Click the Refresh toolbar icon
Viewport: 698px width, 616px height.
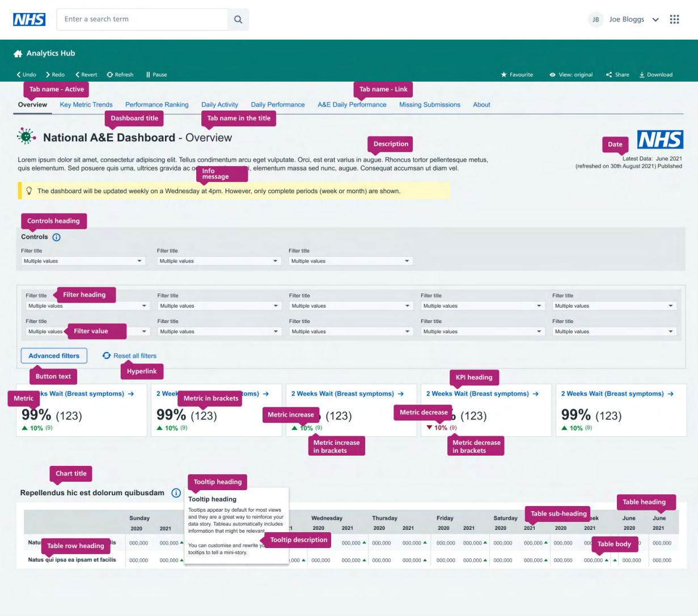[110, 75]
